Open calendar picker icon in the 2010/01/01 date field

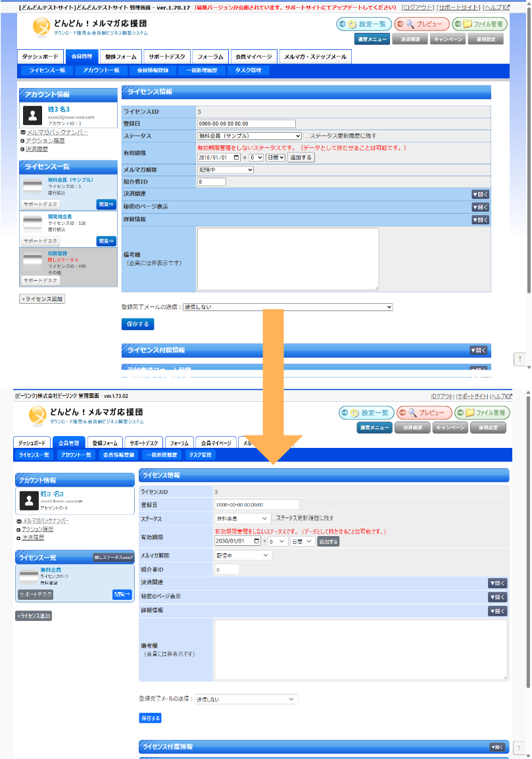click(x=237, y=158)
